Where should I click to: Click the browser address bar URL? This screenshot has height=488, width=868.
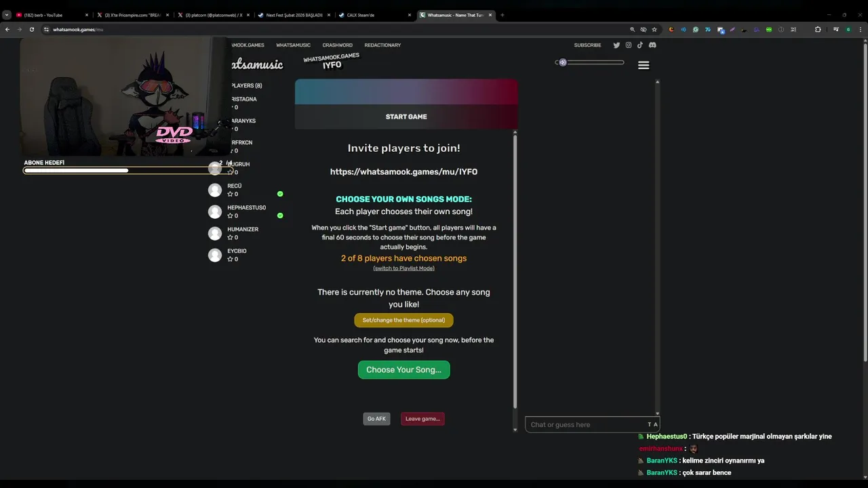coord(78,30)
